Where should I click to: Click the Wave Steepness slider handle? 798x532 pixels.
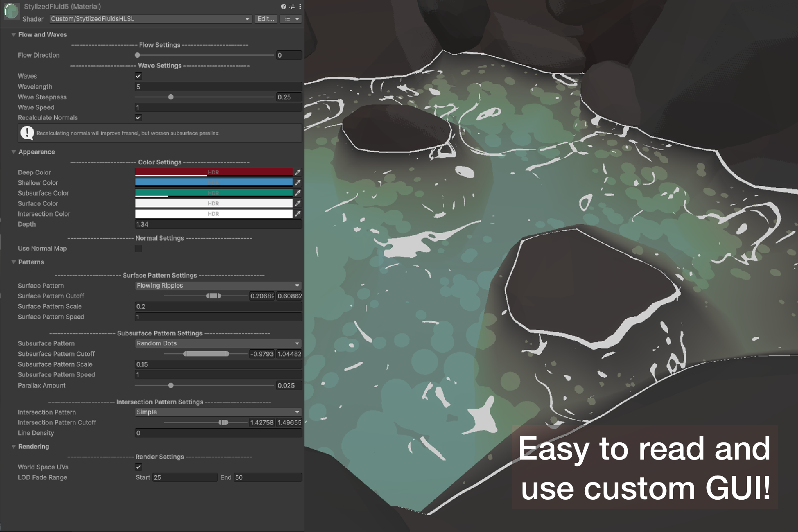[171, 97]
